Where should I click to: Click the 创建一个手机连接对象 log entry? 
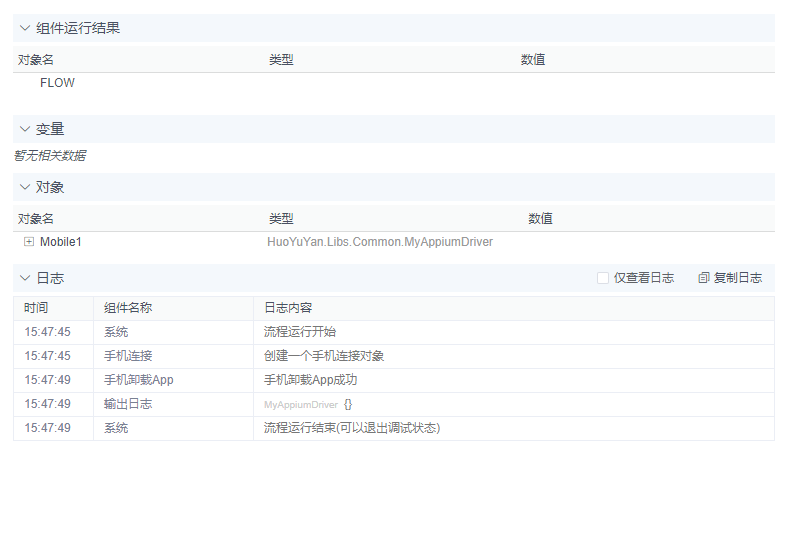click(x=324, y=356)
